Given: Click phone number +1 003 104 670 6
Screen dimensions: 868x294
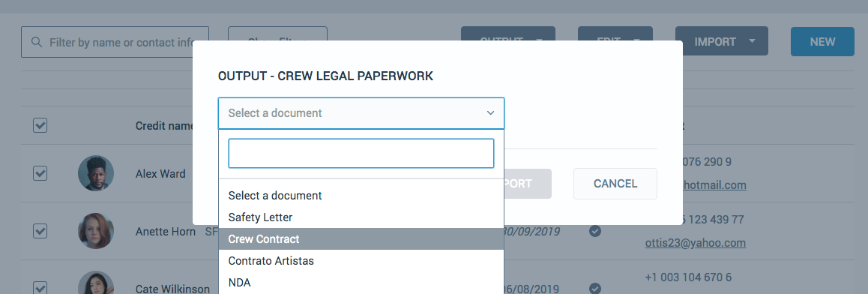Looking at the screenshot, I should (x=688, y=277).
